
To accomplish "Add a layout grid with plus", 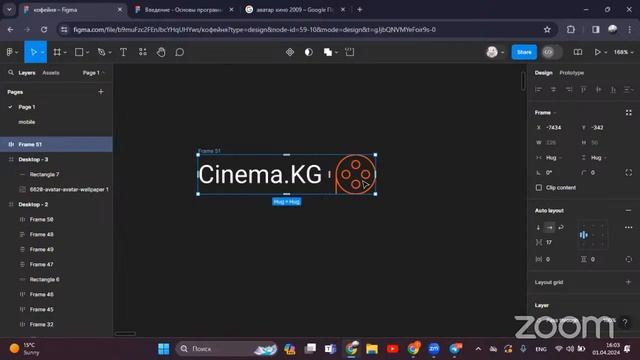I will 628,282.
